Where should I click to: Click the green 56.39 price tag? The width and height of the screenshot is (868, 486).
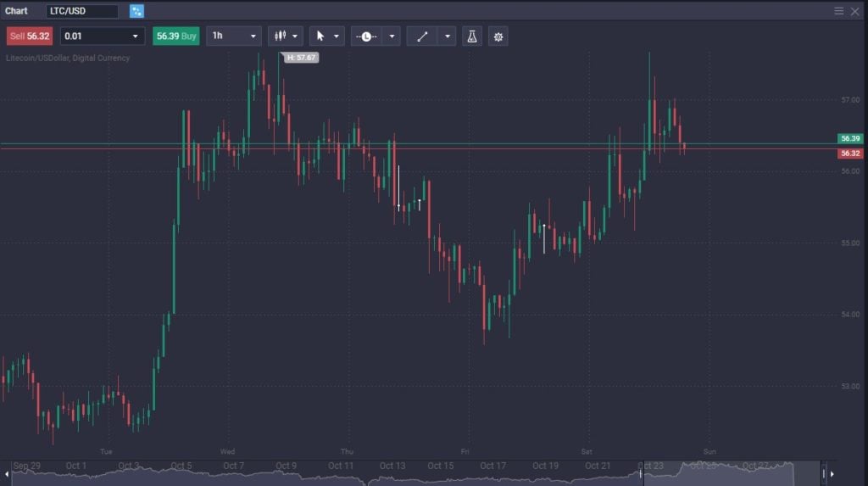click(x=849, y=138)
